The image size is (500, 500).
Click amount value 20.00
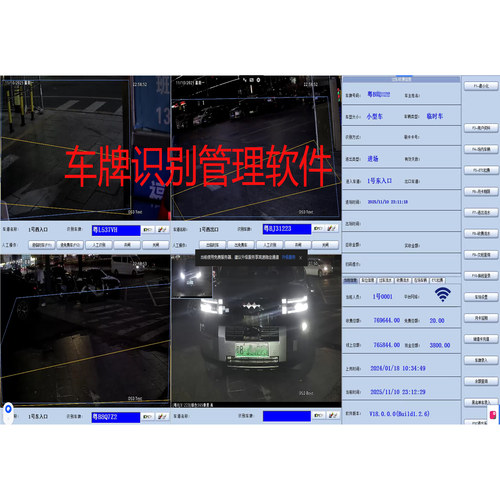pyautogui.click(x=437, y=320)
